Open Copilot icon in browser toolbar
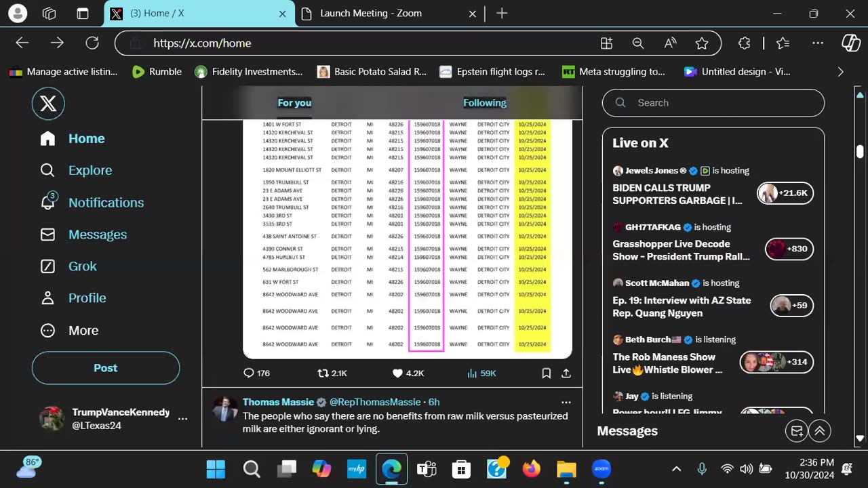This screenshot has width=868, height=488. (851, 43)
